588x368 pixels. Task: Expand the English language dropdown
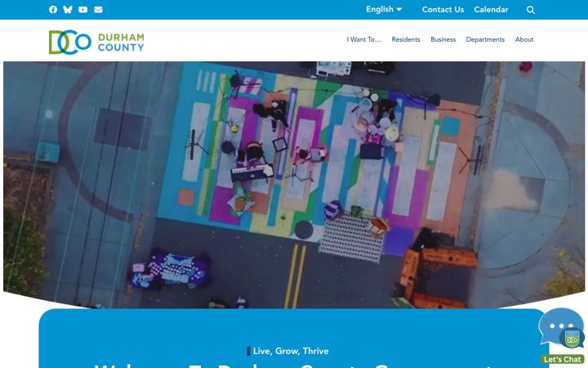coord(384,9)
